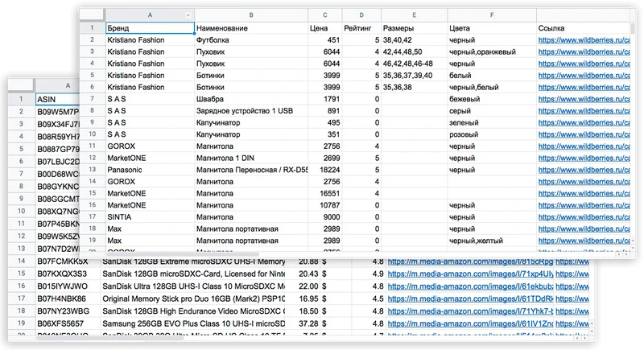Select the ASIN header cell
Screen dimensions: 644x350
[x=55, y=99]
